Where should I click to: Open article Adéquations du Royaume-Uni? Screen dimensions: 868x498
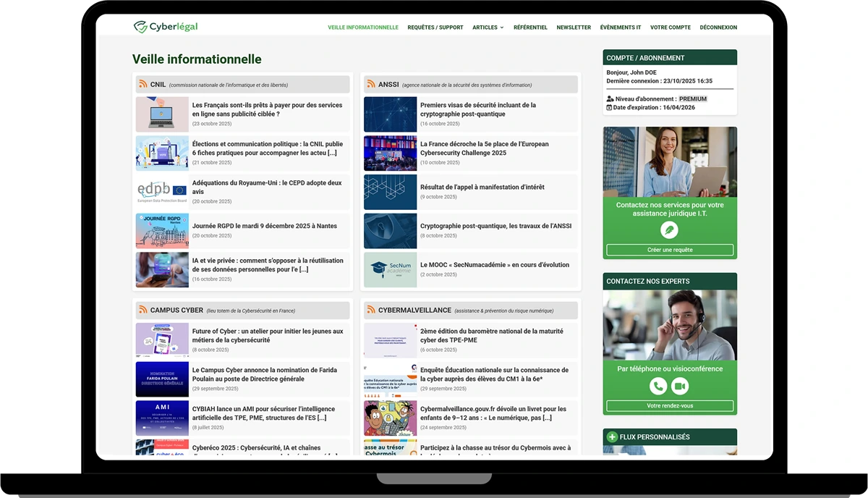[267, 187]
